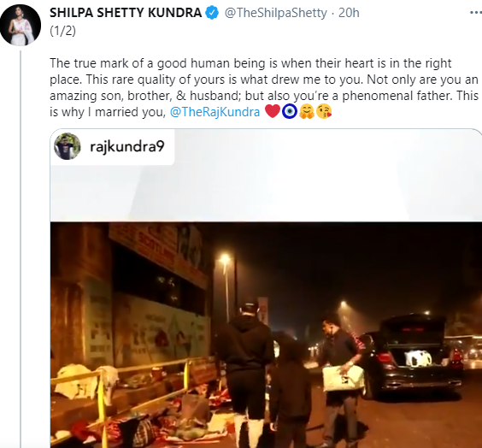The image size is (482, 448).
Task: Open the embedded night street video
Action: pyautogui.click(x=266, y=334)
